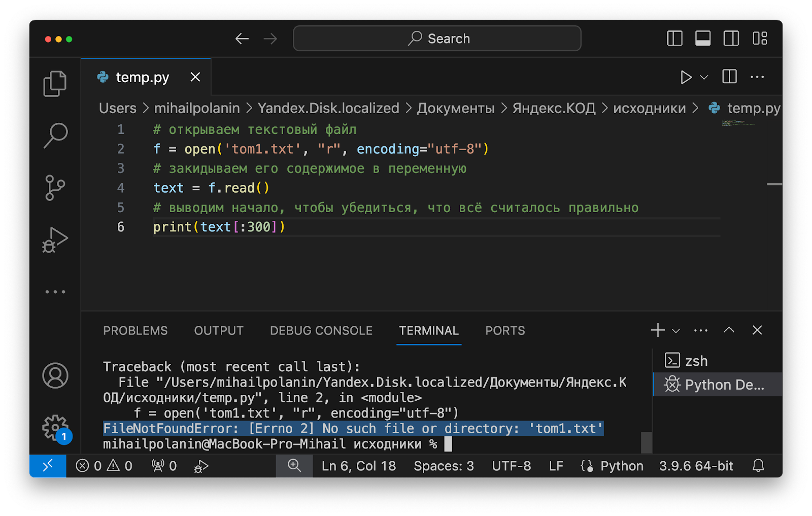The height and width of the screenshot is (516, 812).
Task: Toggle the secondary sidebar layout icon
Action: [x=731, y=38]
